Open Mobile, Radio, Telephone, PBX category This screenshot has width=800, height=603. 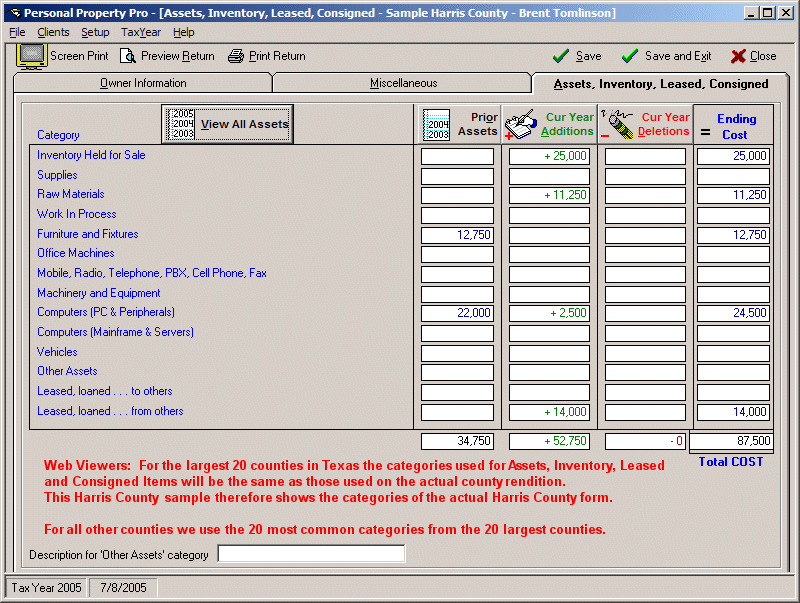[x=152, y=273]
